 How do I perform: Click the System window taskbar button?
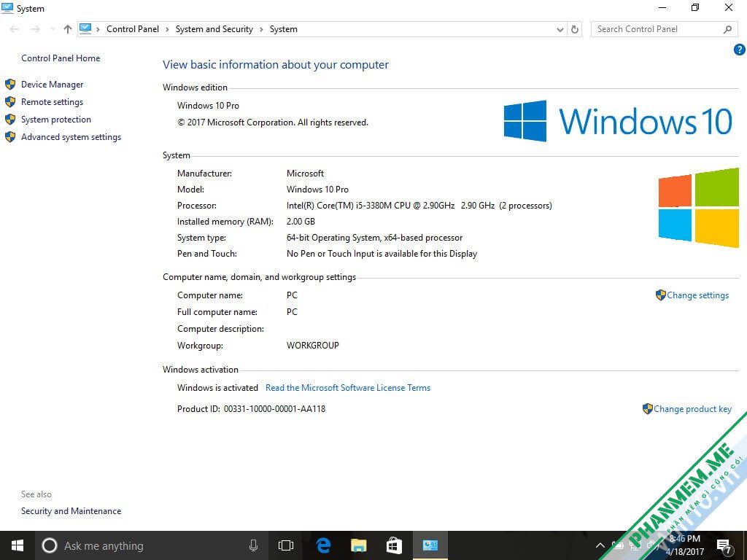click(x=430, y=545)
